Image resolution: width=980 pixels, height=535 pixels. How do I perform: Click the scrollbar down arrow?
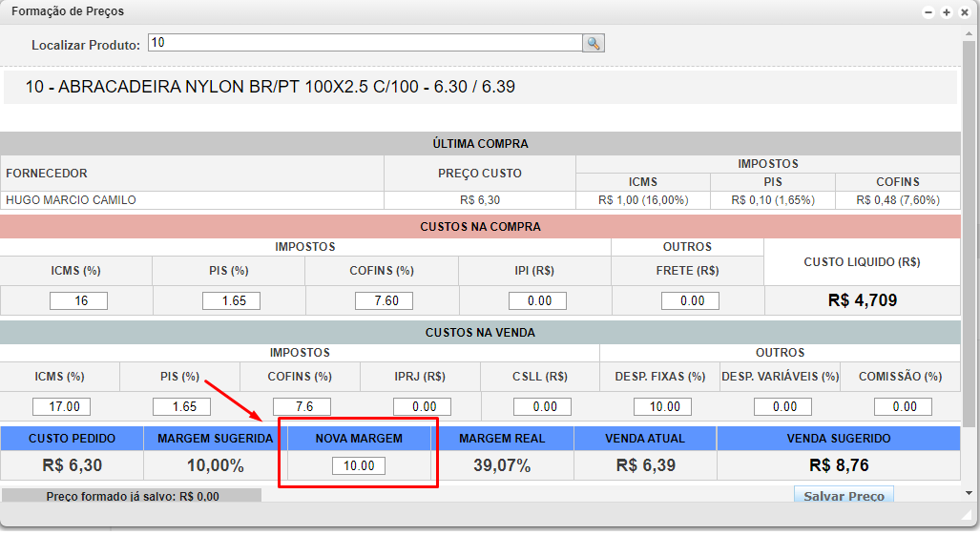click(970, 493)
